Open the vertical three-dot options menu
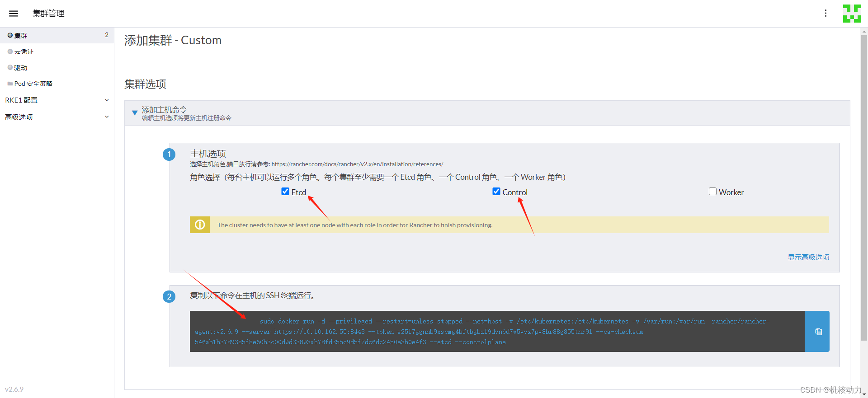Screen dimensions: 868x398 tap(826, 14)
